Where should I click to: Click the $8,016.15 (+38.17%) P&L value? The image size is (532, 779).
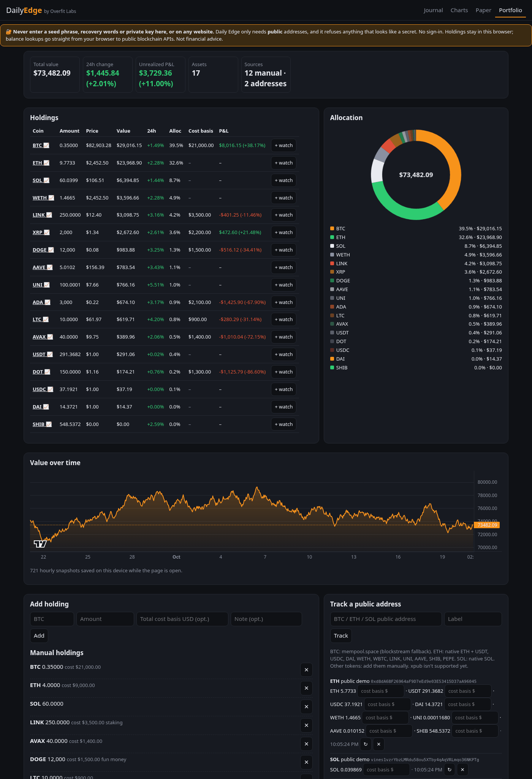[x=242, y=146]
